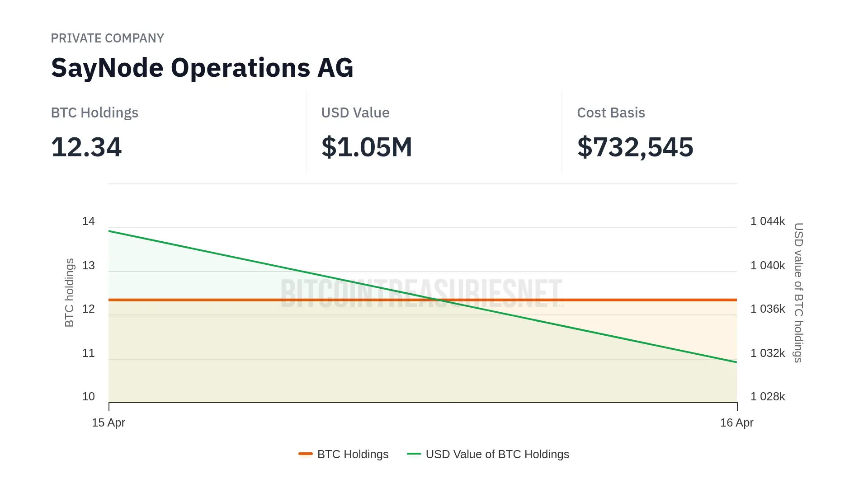Image resolution: width=868 pixels, height=488 pixels.
Task: Click the 14 tick on the left axis
Action: click(89, 221)
